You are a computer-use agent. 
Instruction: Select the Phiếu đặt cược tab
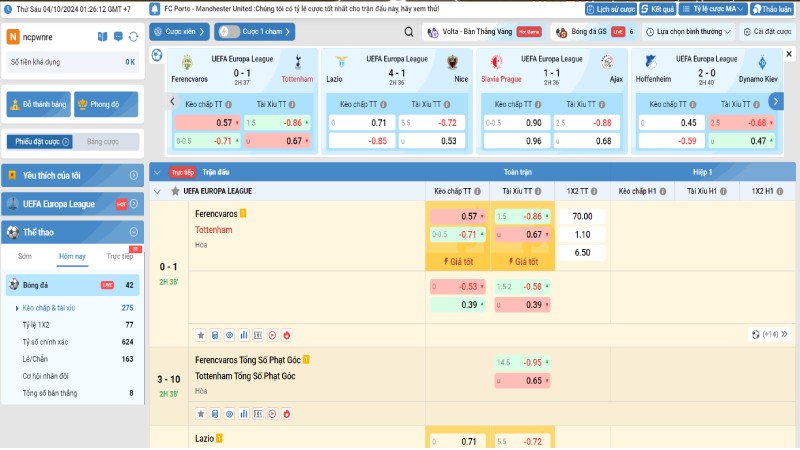(39, 142)
